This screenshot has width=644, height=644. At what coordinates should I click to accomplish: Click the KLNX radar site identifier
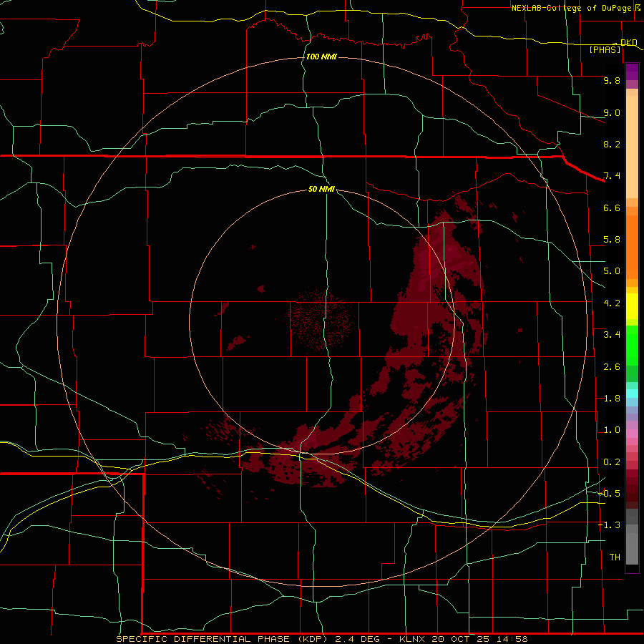[413, 639]
